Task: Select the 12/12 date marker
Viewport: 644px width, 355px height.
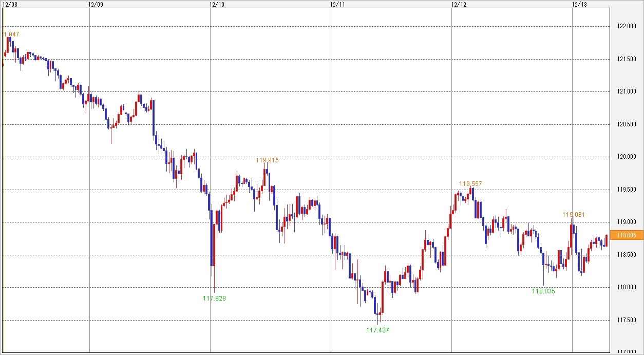Action: click(x=458, y=4)
